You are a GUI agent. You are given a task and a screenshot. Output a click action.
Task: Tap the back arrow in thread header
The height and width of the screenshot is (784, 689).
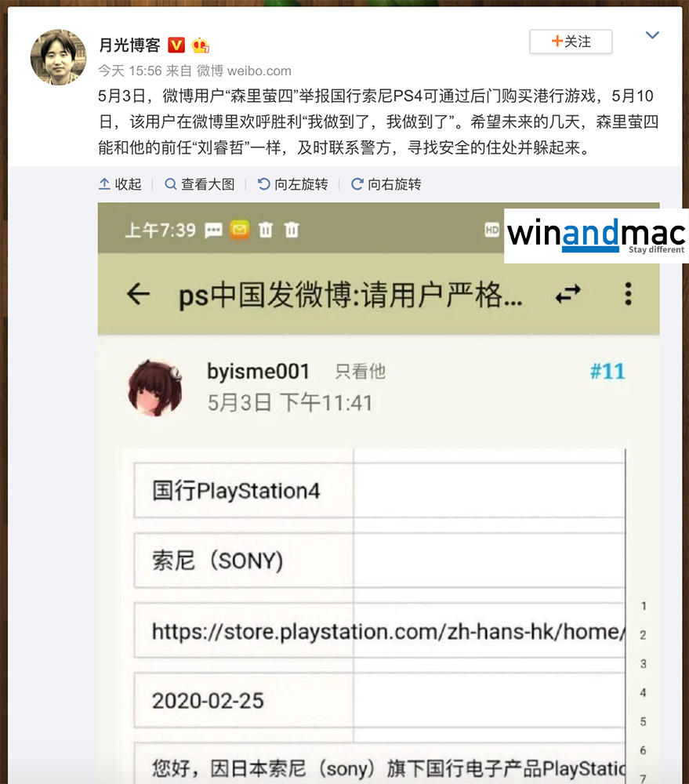coord(139,293)
